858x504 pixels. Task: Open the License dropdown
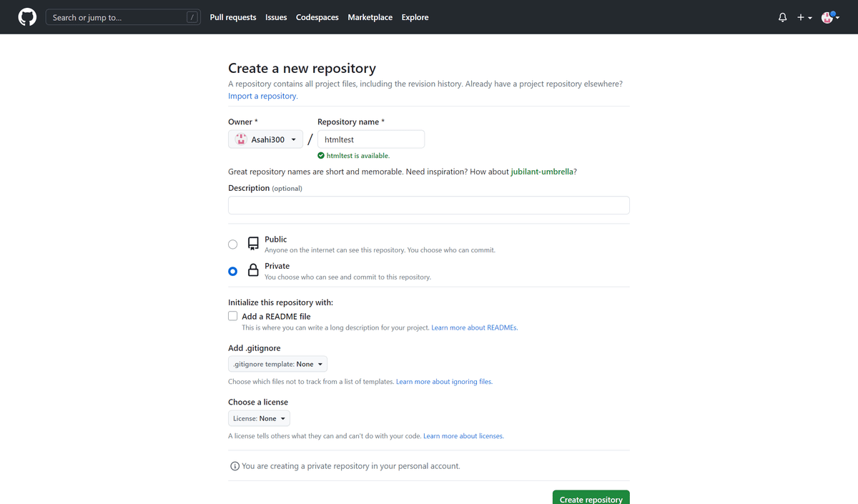tap(259, 418)
